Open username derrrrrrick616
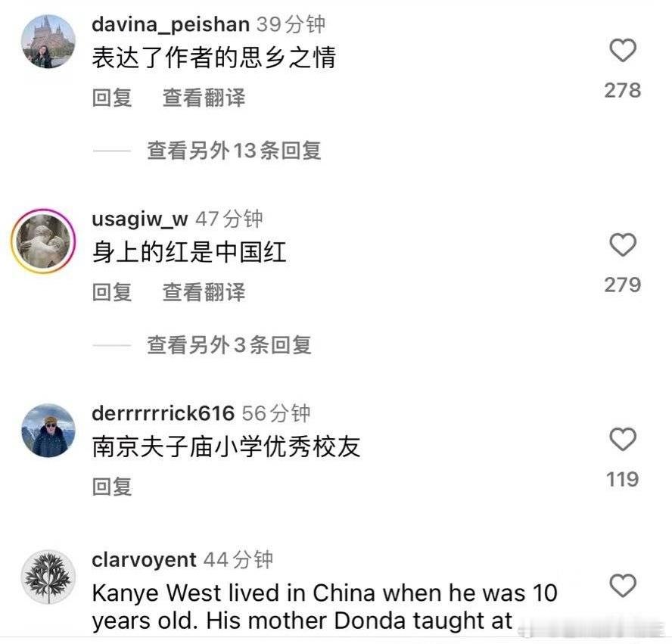The image size is (672, 644). [x=163, y=413]
